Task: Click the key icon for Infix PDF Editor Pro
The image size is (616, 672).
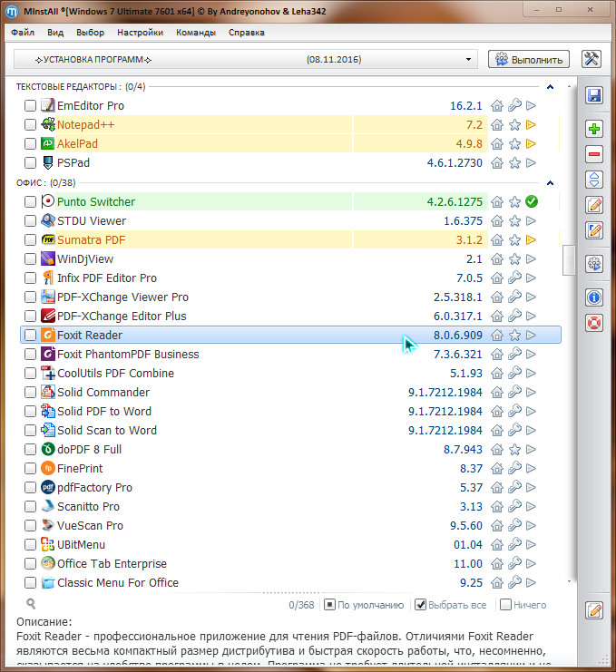Action: point(514,278)
